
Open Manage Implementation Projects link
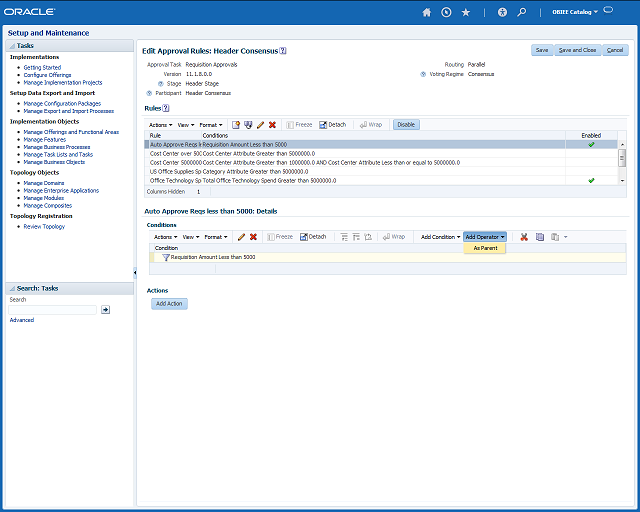point(63,83)
